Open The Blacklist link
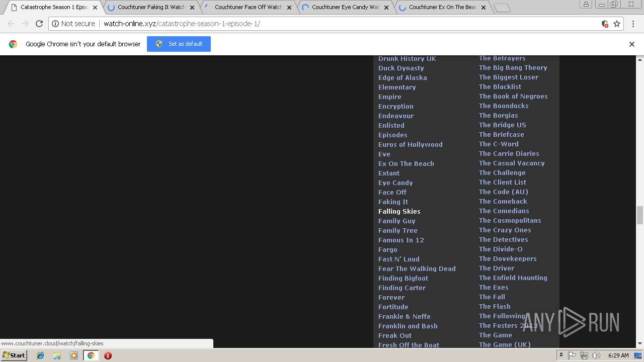The height and width of the screenshot is (362, 644). point(500,86)
